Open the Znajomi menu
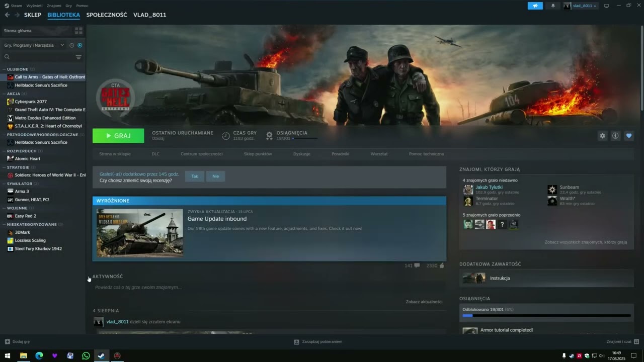 pos(54,6)
